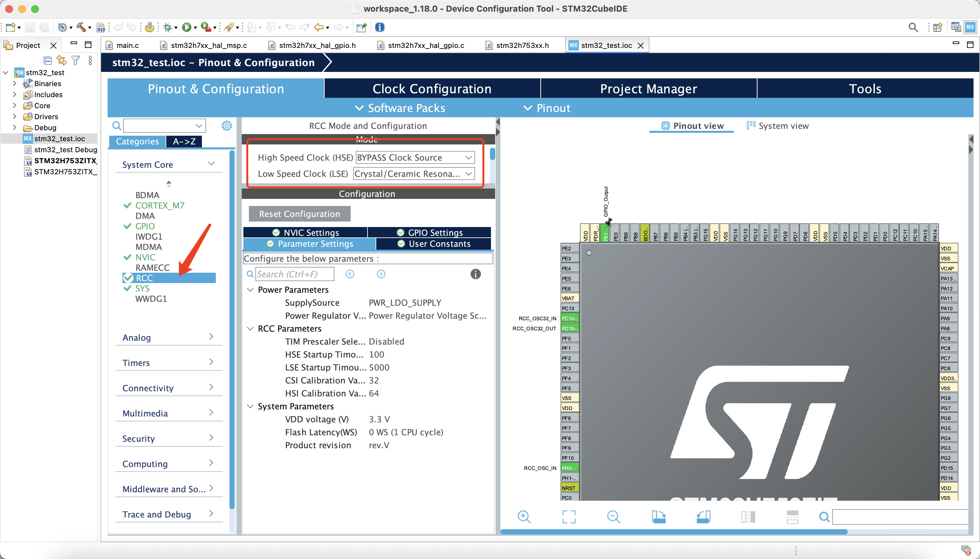Click RCC mode panel vertical scrollbar

(493, 154)
